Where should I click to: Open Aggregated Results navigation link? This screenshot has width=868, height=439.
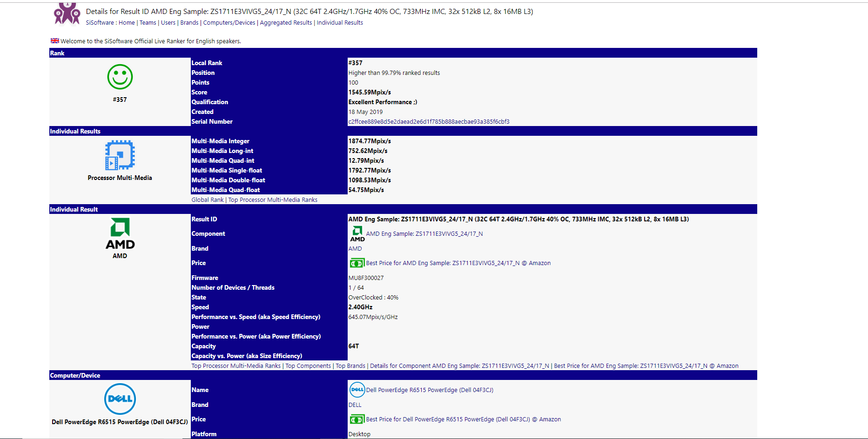[x=286, y=23]
